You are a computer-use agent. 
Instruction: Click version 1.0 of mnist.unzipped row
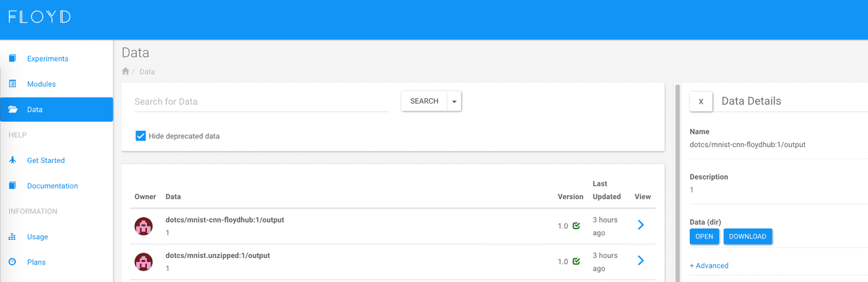point(564,261)
